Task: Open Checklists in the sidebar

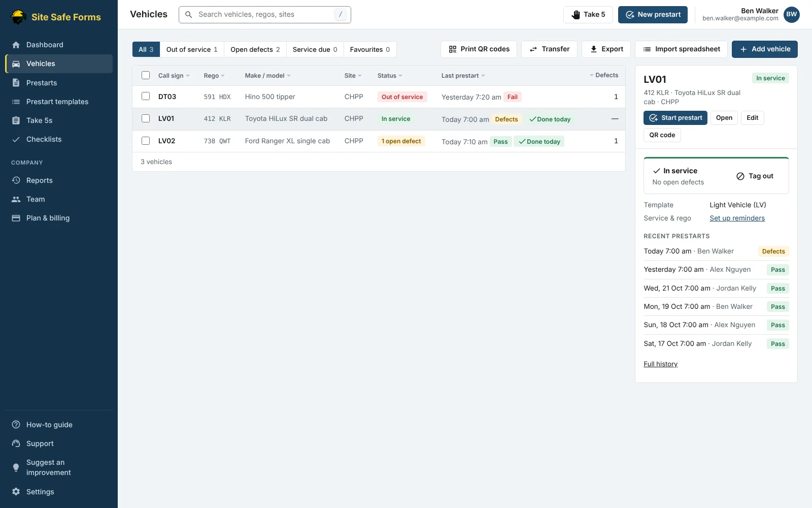Action: tap(59, 139)
